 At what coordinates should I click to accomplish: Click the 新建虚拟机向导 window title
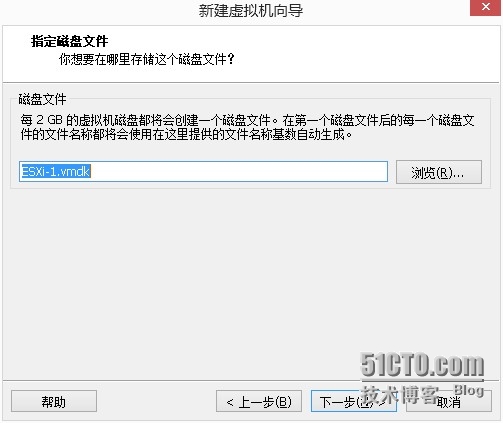(251, 10)
